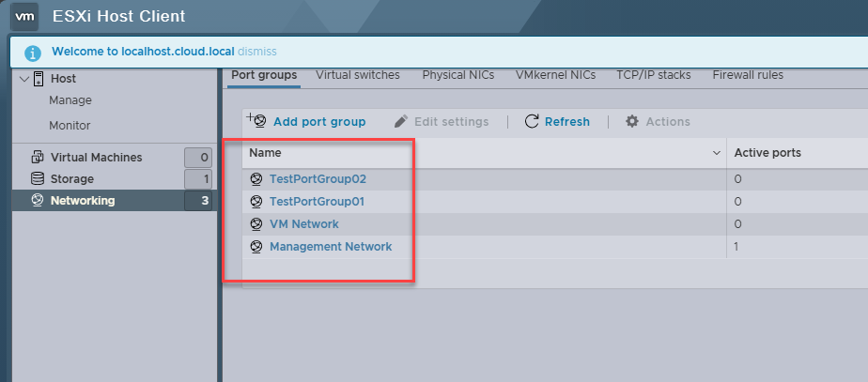The height and width of the screenshot is (382, 868).
Task: Click the Refresh circular arrow icon
Action: [532, 121]
